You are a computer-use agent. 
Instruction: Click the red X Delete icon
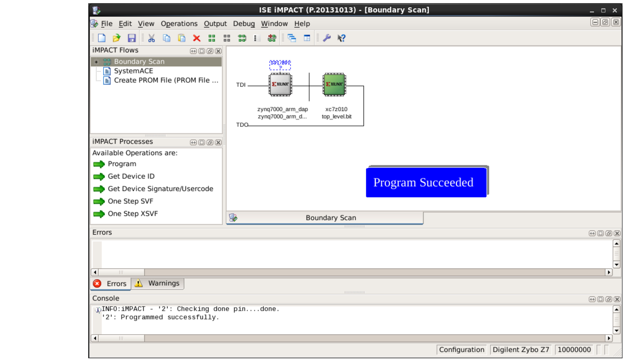[x=197, y=38]
